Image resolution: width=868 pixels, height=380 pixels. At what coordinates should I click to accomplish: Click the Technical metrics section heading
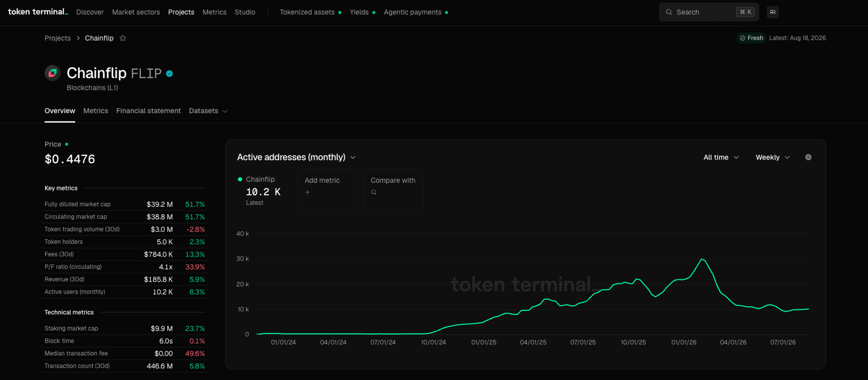point(69,312)
